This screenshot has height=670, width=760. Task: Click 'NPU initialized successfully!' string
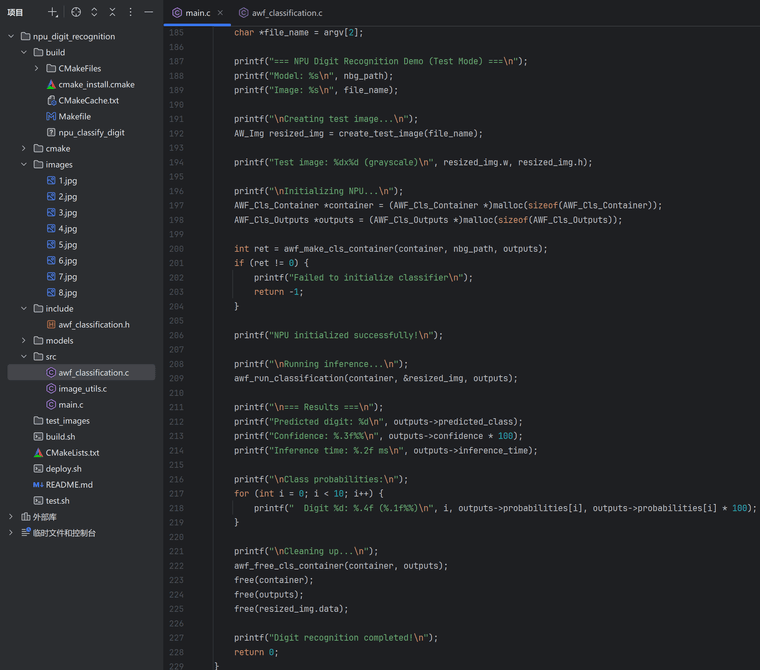coord(353,335)
